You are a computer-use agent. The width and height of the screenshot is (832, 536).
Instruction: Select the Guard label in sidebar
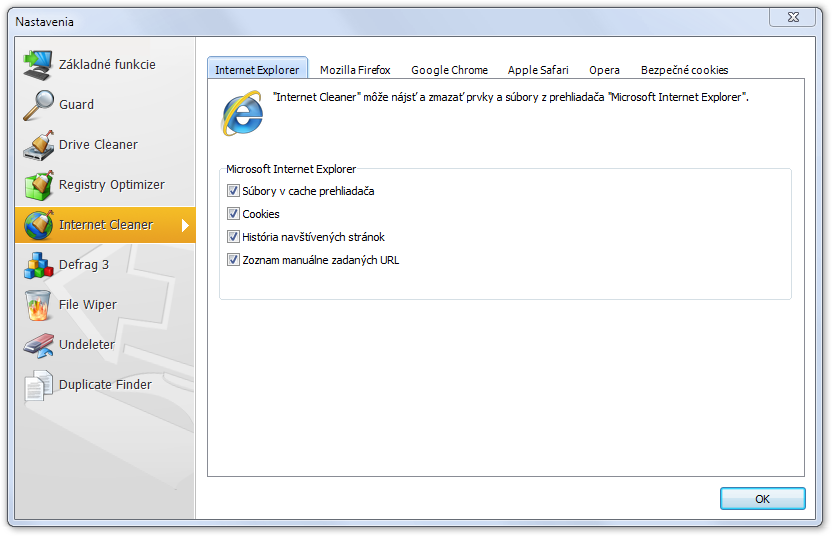(76, 105)
